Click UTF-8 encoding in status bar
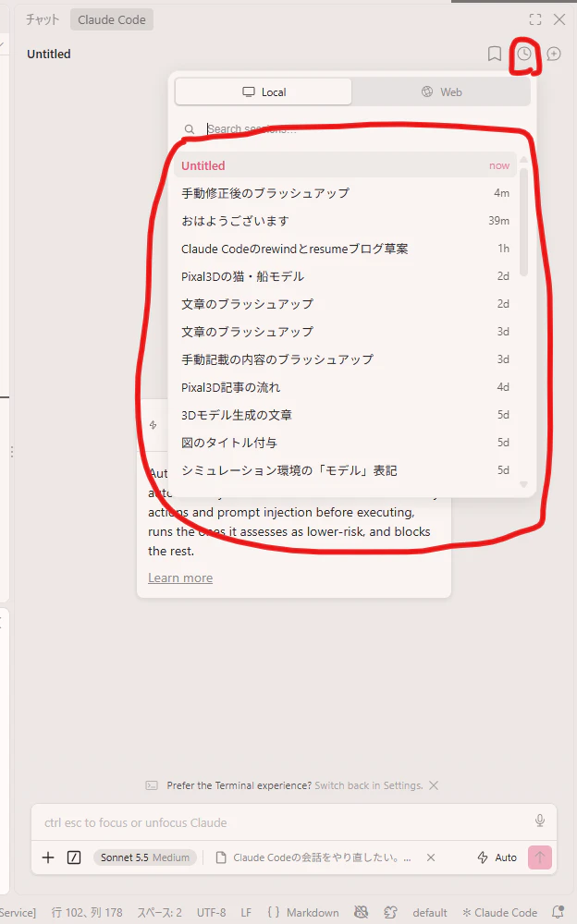Screen dimensions: 577x924 coord(211,913)
